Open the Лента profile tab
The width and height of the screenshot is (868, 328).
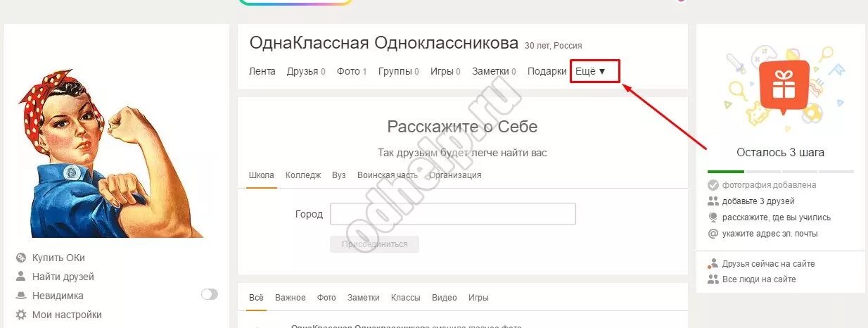pos(262,71)
